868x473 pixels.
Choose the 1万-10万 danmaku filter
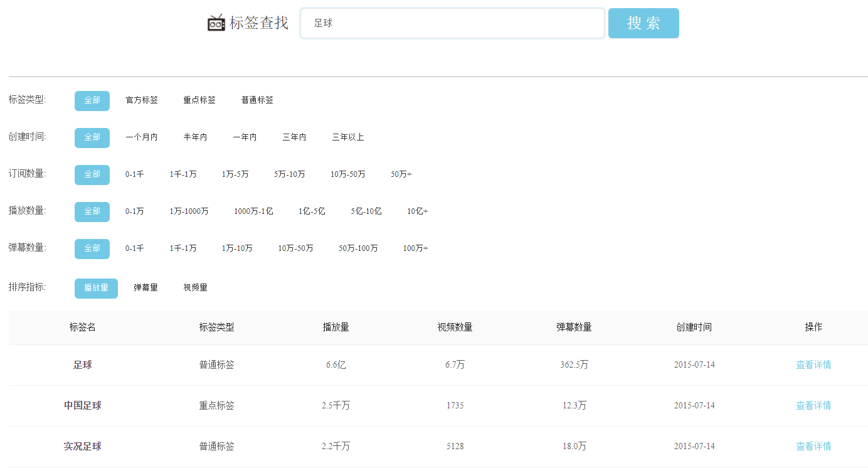click(x=237, y=248)
